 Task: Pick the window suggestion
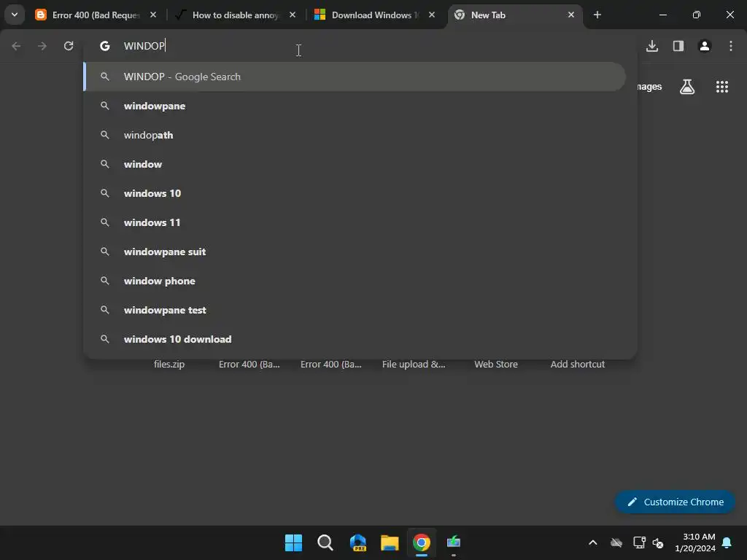point(355,164)
